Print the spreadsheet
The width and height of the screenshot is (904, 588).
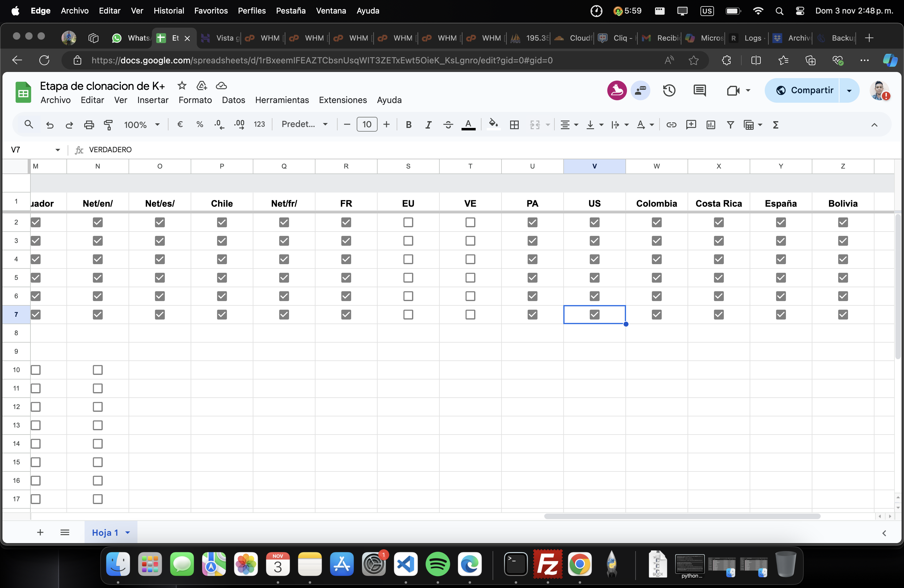click(89, 125)
